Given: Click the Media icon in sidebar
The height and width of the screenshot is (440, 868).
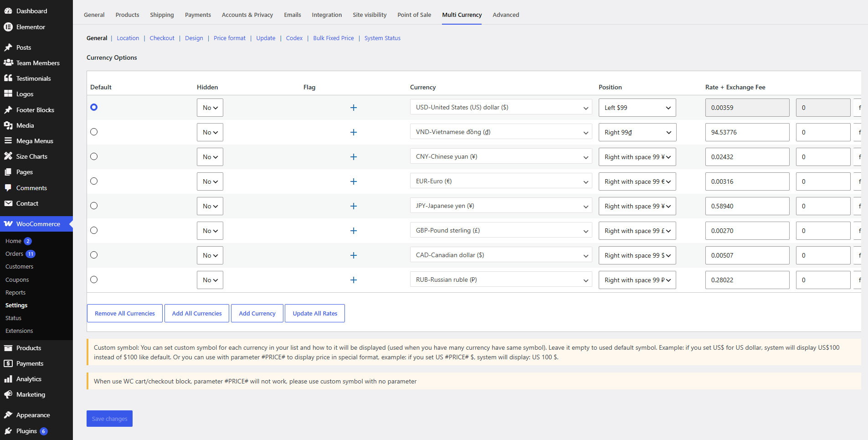Looking at the screenshot, I should pos(8,125).
